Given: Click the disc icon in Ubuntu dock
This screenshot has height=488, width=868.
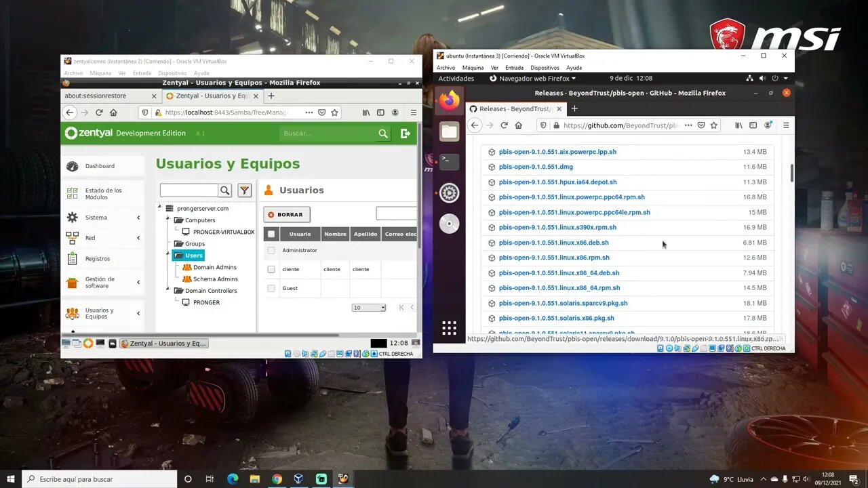Looking at the screenshot, I should coord(449,224).
